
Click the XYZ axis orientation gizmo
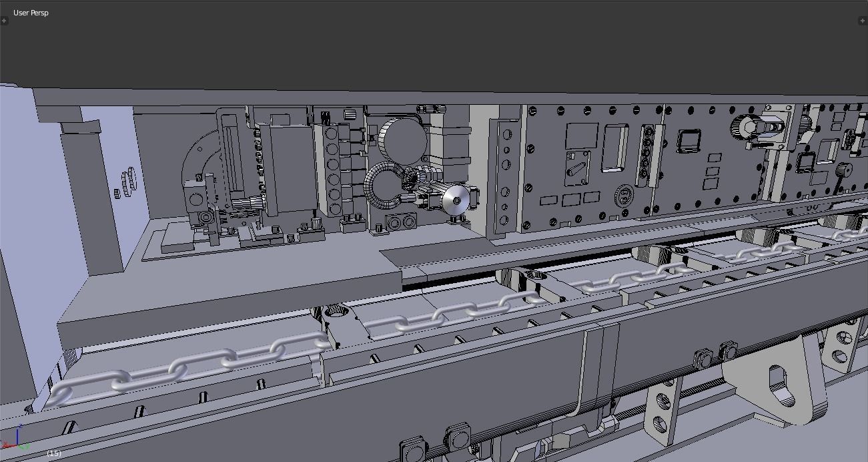[x=15, y=438]
